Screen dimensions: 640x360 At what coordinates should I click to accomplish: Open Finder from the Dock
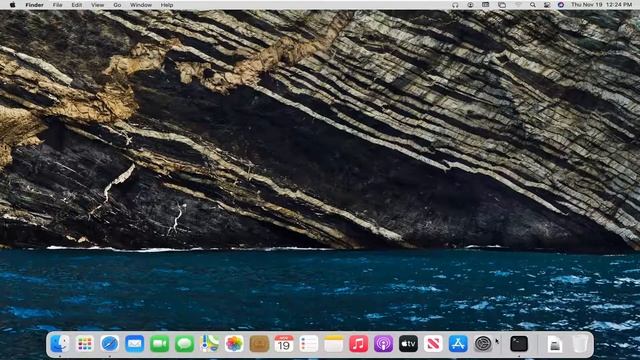pos(60,344)
